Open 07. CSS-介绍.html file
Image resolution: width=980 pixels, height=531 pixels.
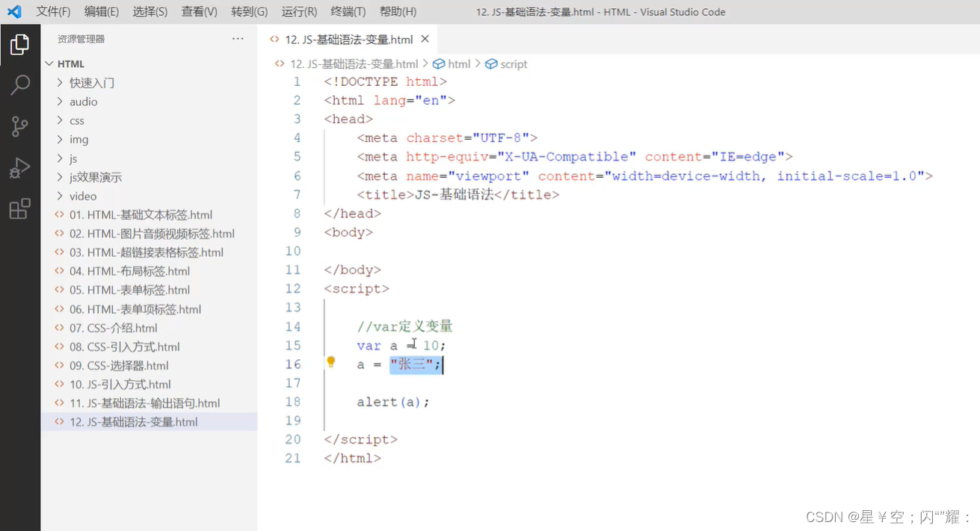pos(108,327)
